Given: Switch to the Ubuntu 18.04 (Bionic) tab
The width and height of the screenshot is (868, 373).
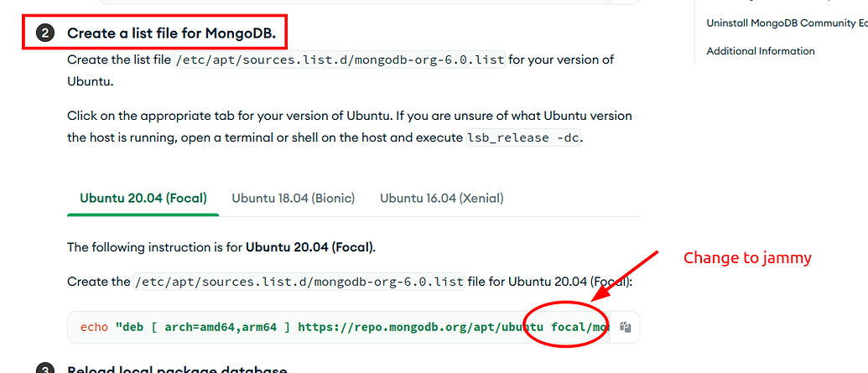Looking at the screenshot, I should pyautogui.click(x=293, y=199).
